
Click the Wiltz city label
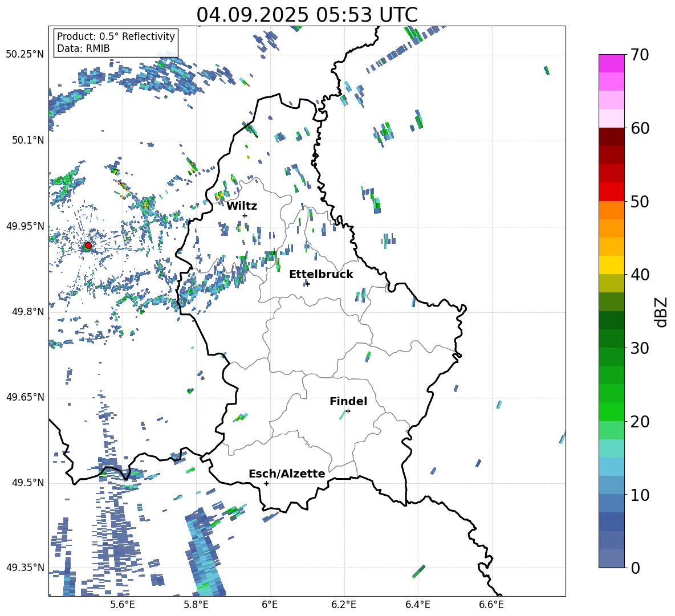coord(242,206)
